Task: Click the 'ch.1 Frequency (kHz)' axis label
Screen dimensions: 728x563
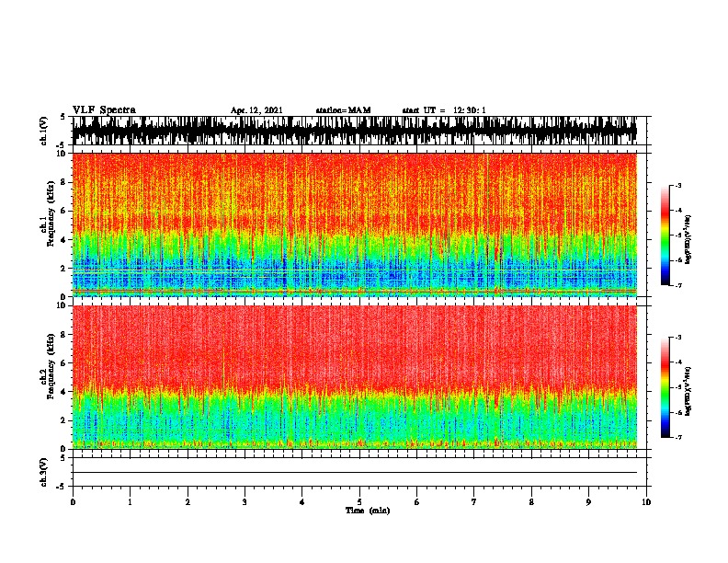Action: coord(47,214)
